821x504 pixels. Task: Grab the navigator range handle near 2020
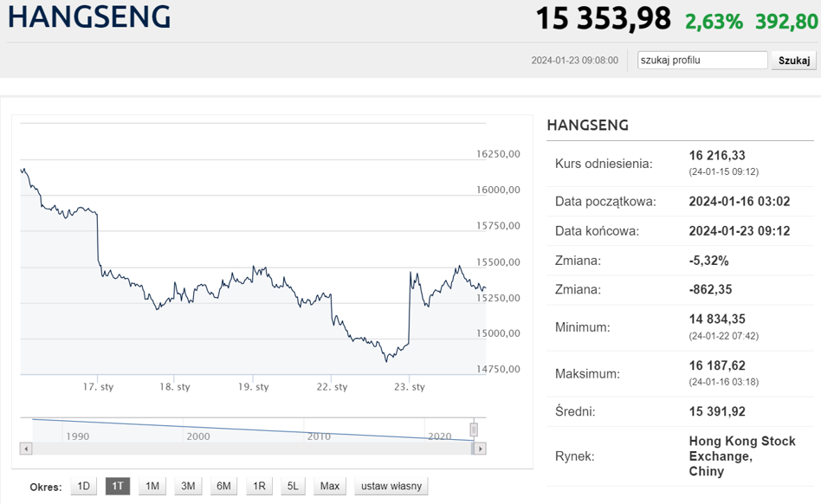click(474, 430)
